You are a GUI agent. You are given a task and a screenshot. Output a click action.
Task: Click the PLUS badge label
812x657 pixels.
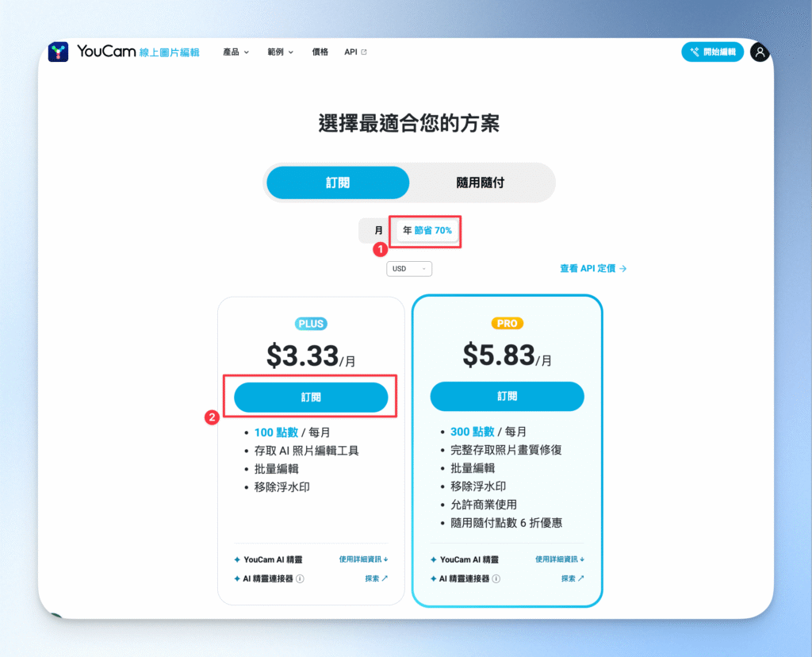(311, 324)
